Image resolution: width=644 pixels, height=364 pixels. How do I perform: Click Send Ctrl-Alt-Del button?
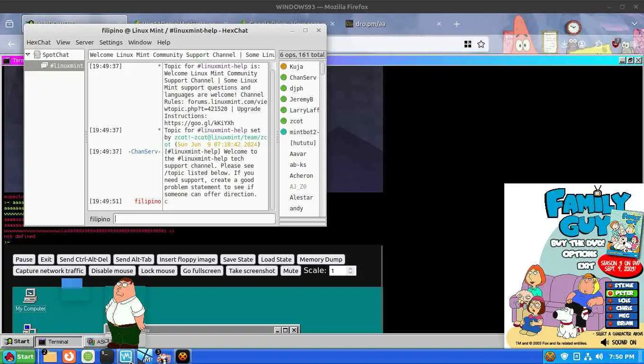(x=84, y=259)
